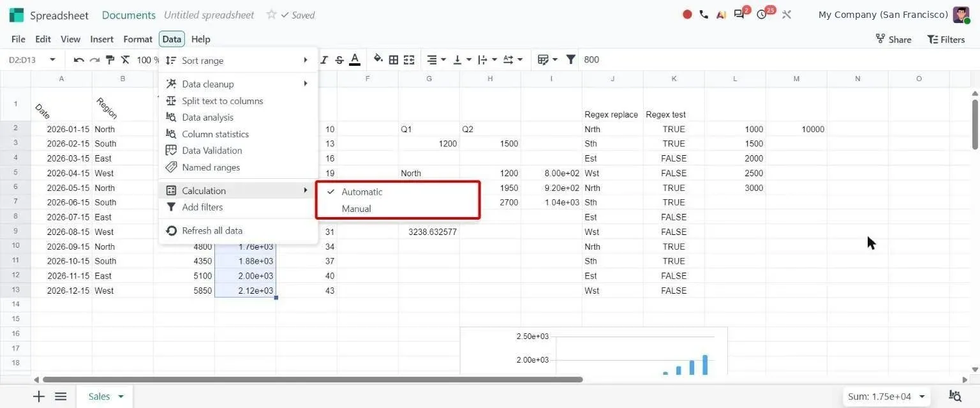Click the Redo arrow icon

point(94,60)
